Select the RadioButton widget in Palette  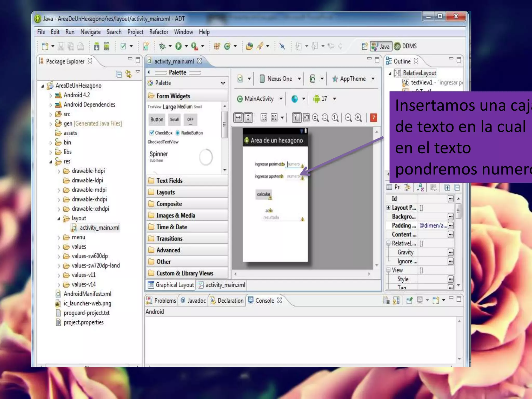tap(189, 133)
